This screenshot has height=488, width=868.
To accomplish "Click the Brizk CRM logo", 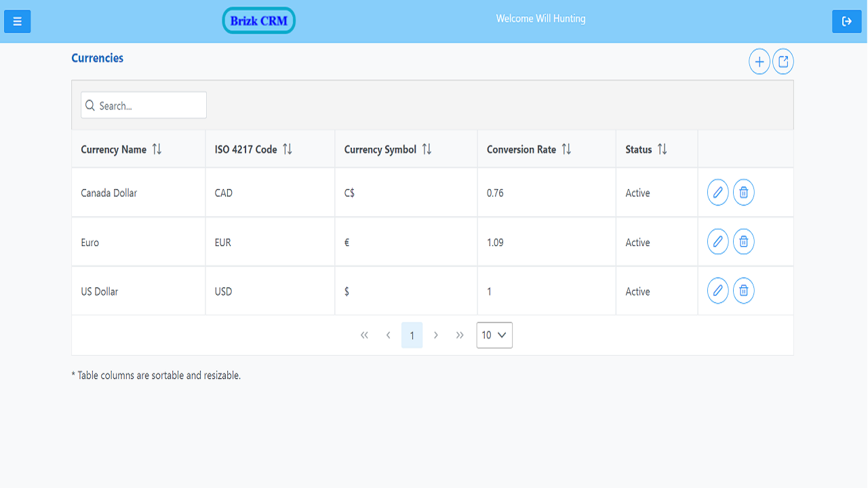I will (x=258, y=20).
